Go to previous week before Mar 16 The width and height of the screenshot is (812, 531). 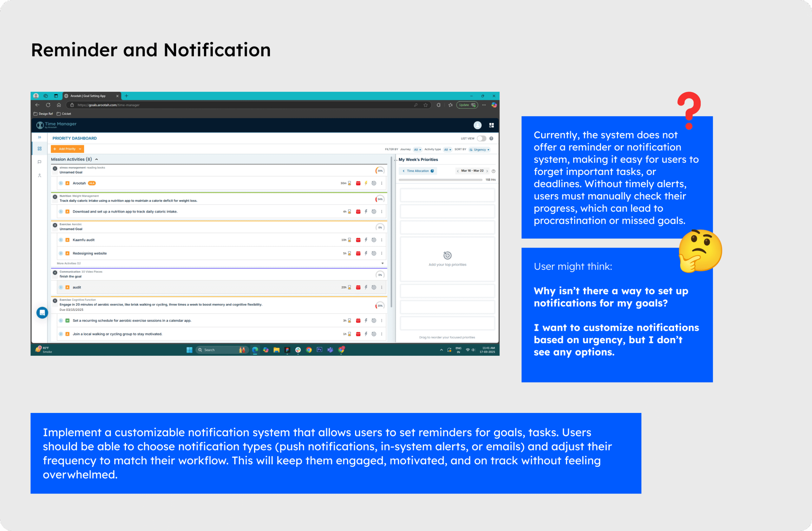(458, 171)
